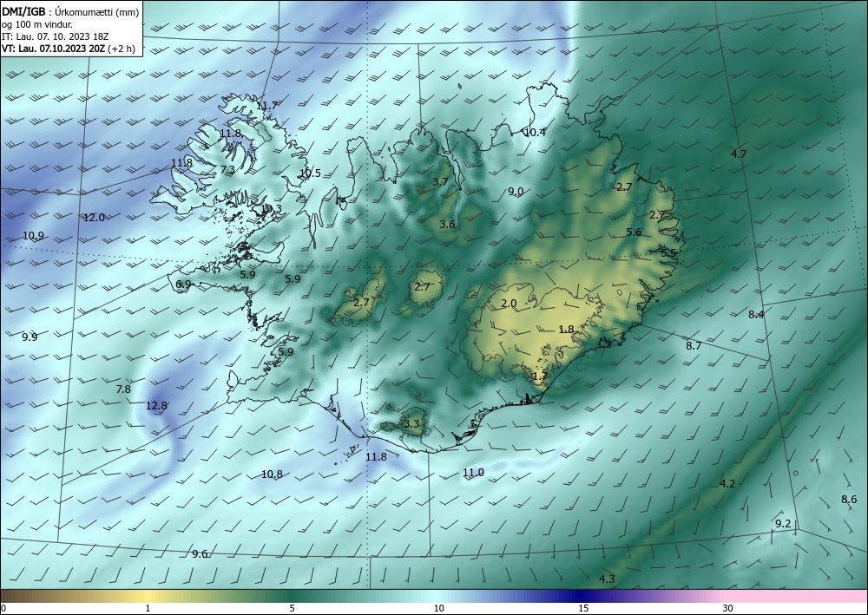Screen dimensions: 868x615
Task: Click the title text 'DMI/IGB : Úrkomumætti (mm)'
Action: click(x=70, y=11)
